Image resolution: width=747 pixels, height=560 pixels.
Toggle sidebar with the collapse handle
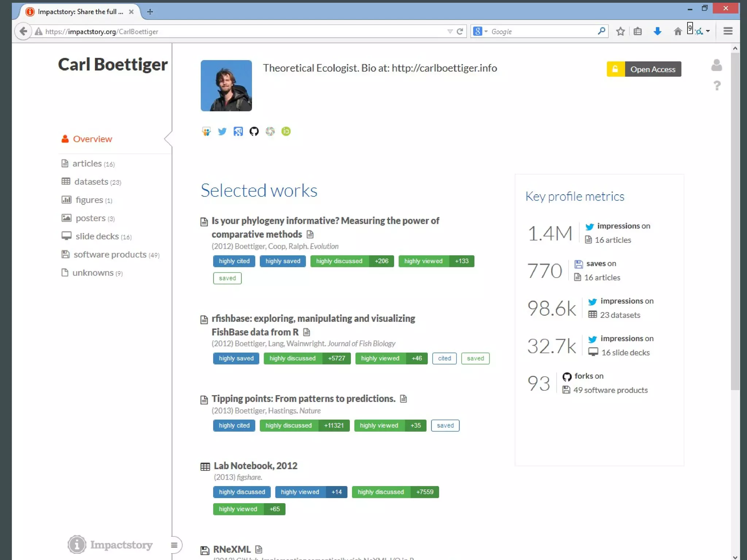(174, 545)
